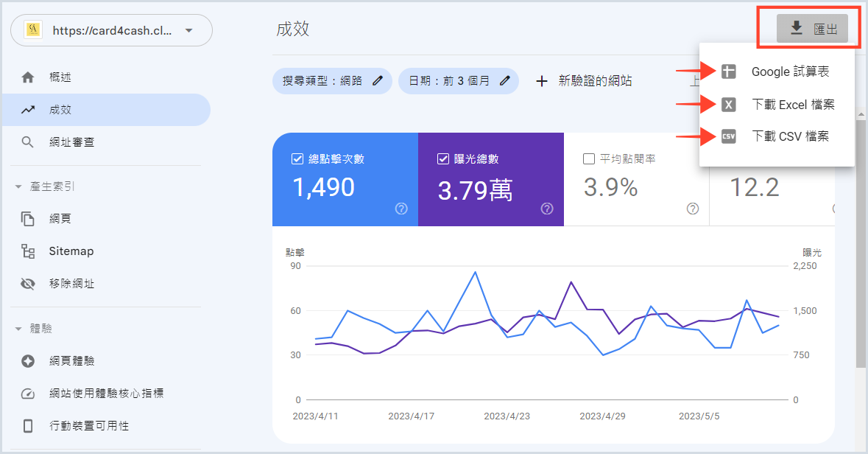Viewport: 868px width, 454px height.
Task: Open 網址審查 in the sidebar
Action: point(71,142)
